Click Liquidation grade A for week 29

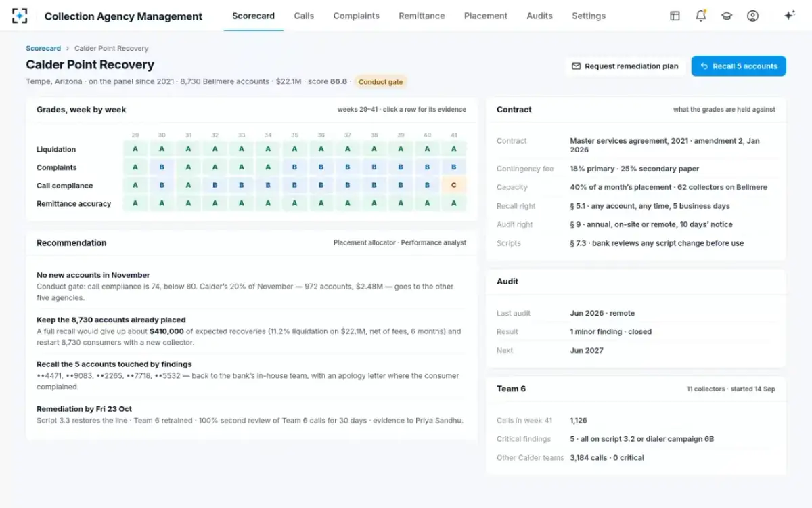pos(135,149)
